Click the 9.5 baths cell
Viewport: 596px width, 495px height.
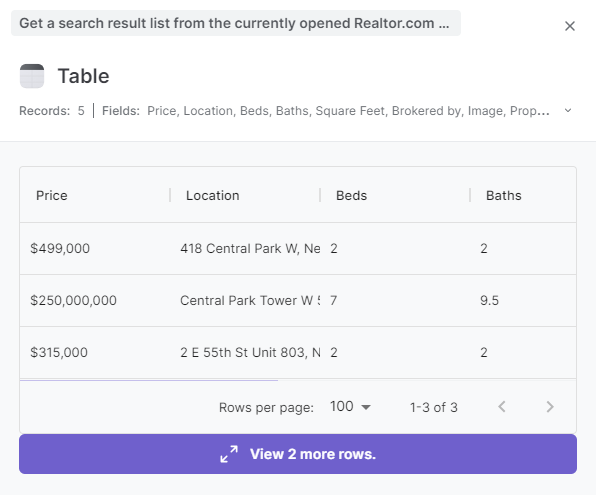click(x=523, y=301)
